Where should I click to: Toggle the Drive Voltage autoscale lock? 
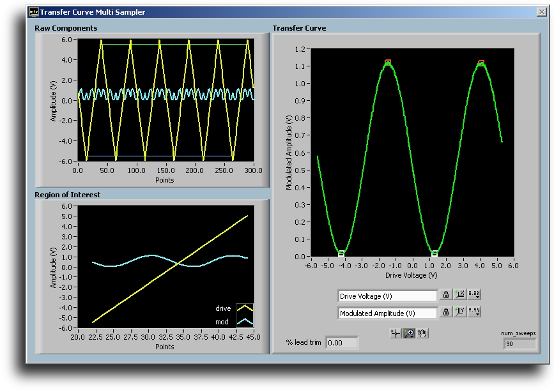(x=446, y=295)
